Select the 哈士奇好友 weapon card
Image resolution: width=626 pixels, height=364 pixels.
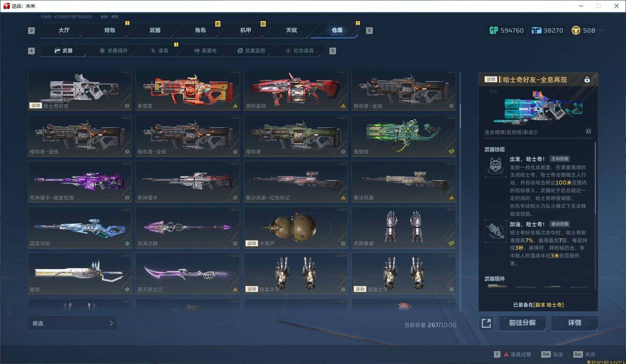pyautogui.click(x=80, y=91)
